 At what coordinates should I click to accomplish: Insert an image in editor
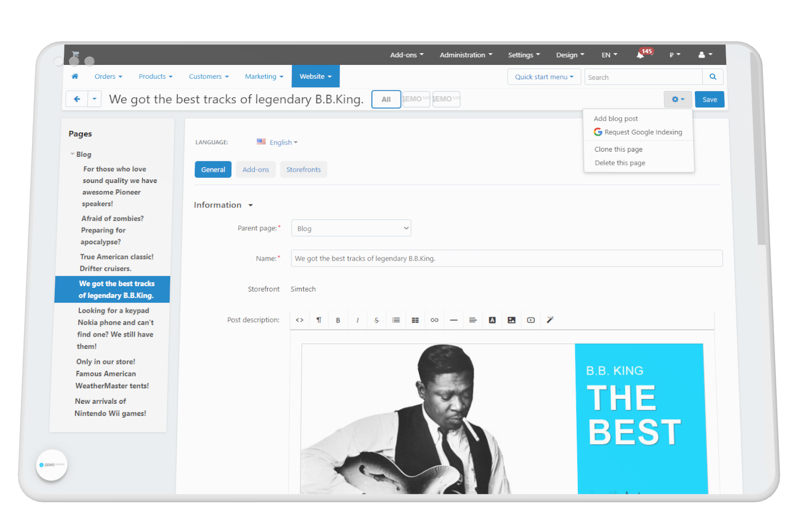[x=511, y=320]
